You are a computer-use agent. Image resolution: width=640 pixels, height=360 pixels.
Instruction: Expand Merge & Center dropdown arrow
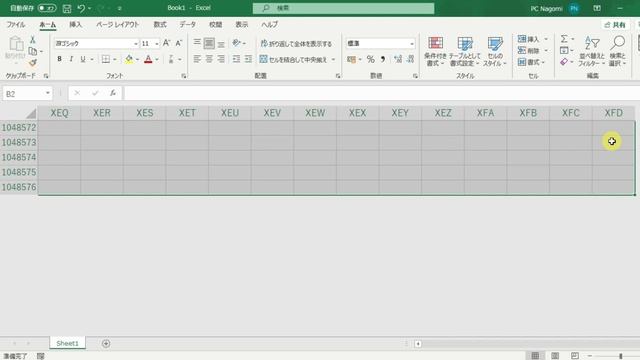click(333, 60)
